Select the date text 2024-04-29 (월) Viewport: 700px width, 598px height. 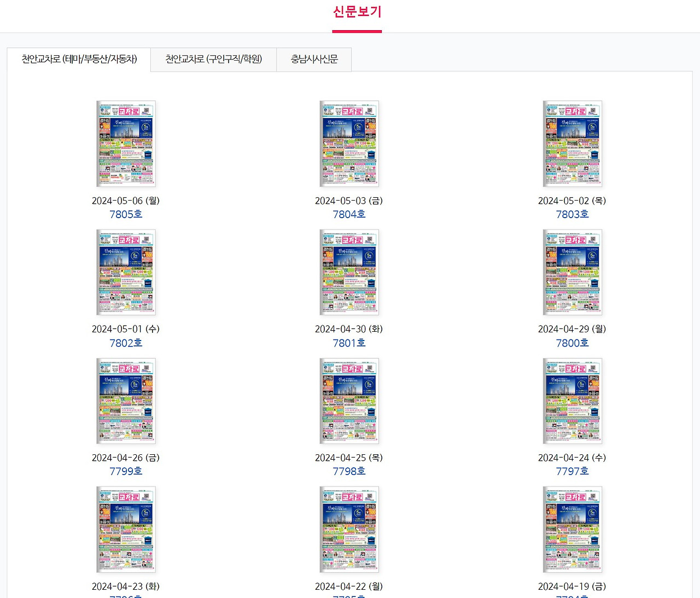click(572, 329)
